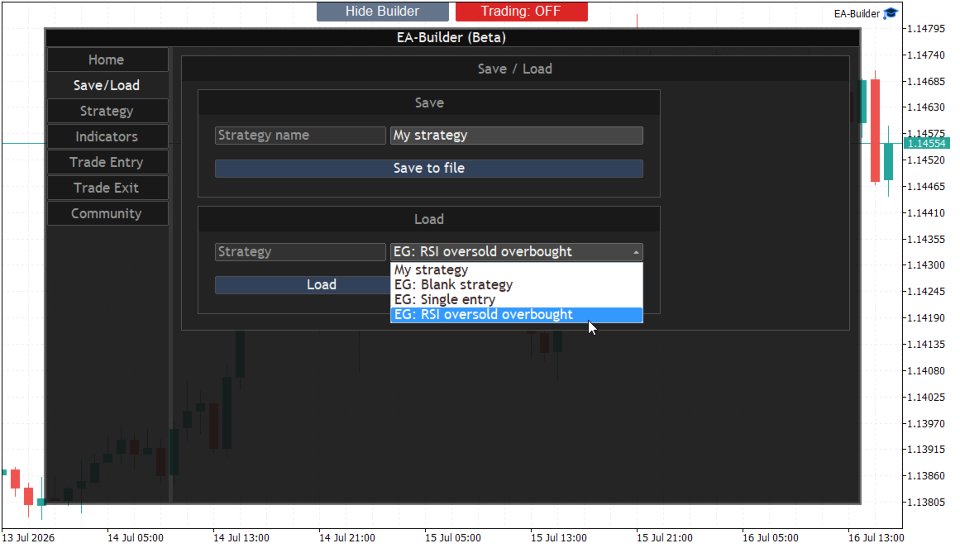The width and height of the screenshot is (960, 548).
Task: Click the Strategy label in Load section
Action: 300,252
